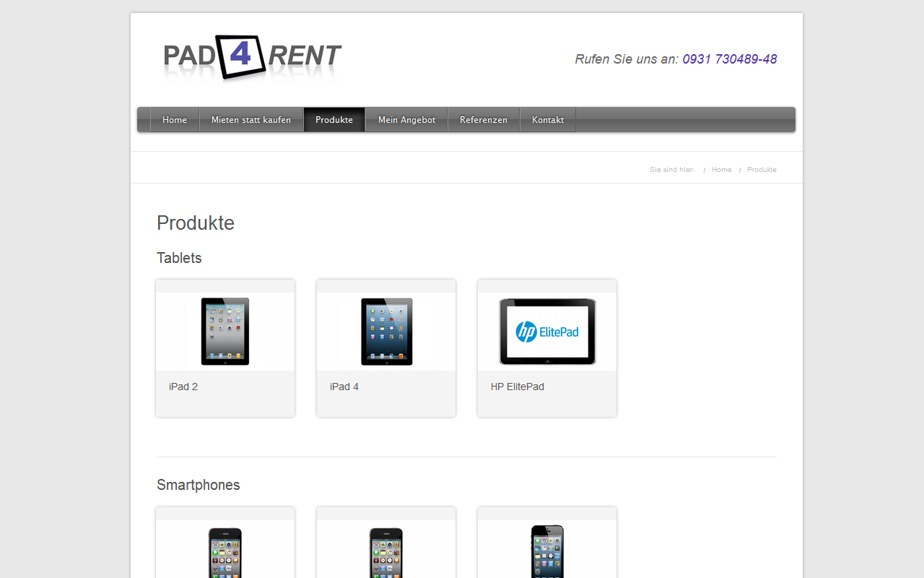Click the PAD4RENT logo

(252, 58)
